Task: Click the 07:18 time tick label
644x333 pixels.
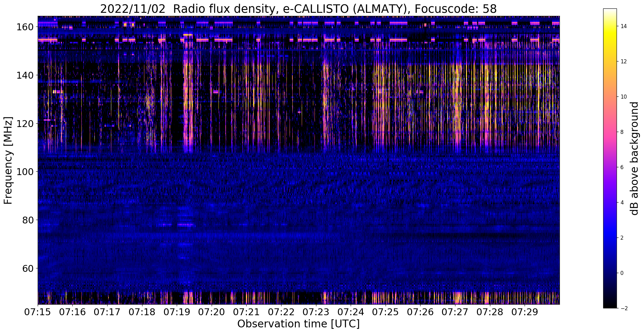Action: point(142,312)
